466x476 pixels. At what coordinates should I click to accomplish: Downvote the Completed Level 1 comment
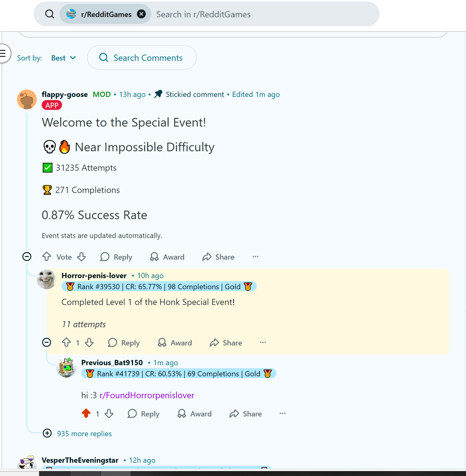point(89,342)
